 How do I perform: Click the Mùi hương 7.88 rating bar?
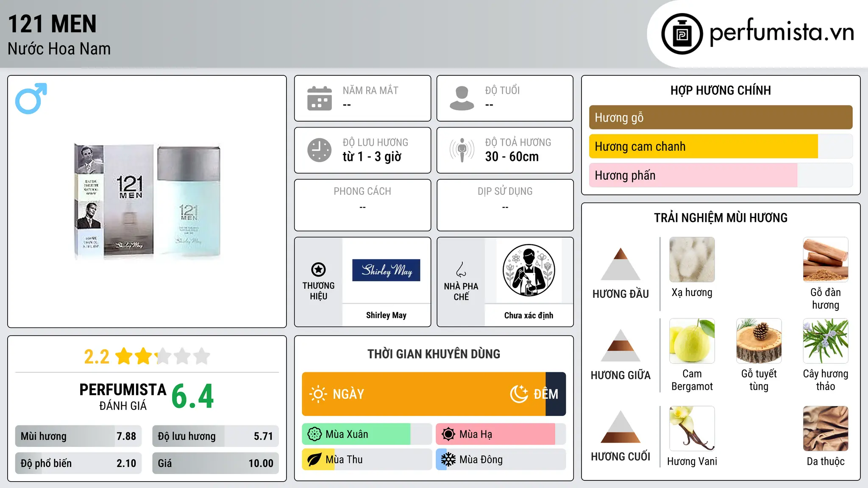[x=78, y=436]
